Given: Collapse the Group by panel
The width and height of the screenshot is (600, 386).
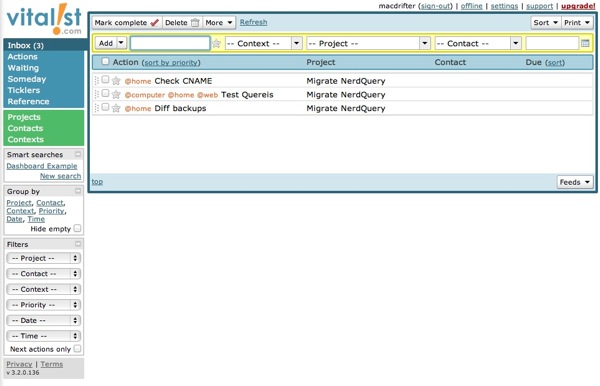Looking at the screenshot, I should (78, 191).
